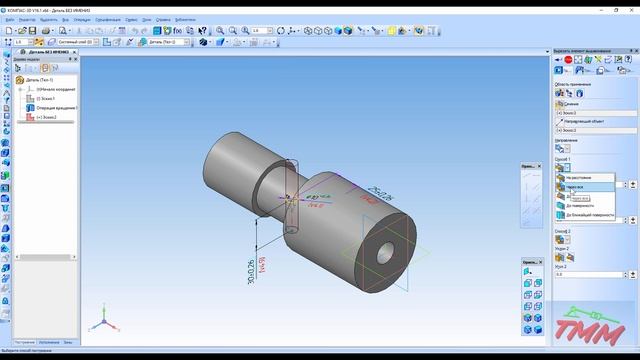This screenshot has height=360, width=640.
Task: Activate the context help cursor icon
Action: click(202, 31)
